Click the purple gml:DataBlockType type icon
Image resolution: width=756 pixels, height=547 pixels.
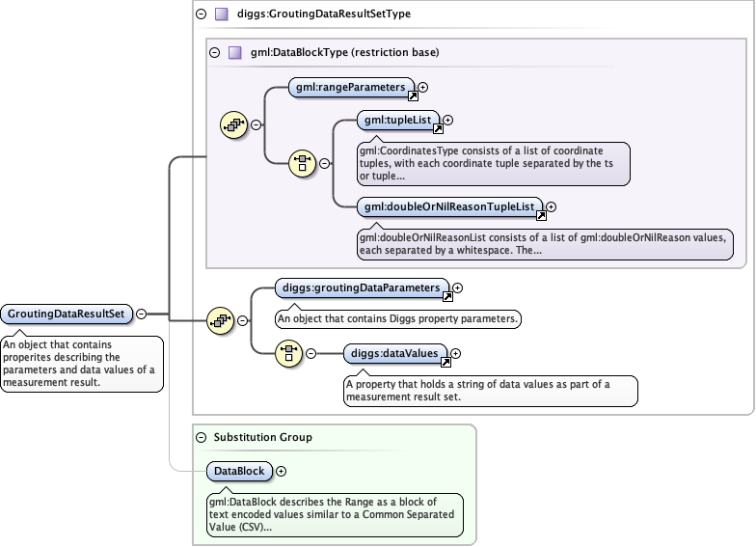pyautogui.click(x=234, y=52)
